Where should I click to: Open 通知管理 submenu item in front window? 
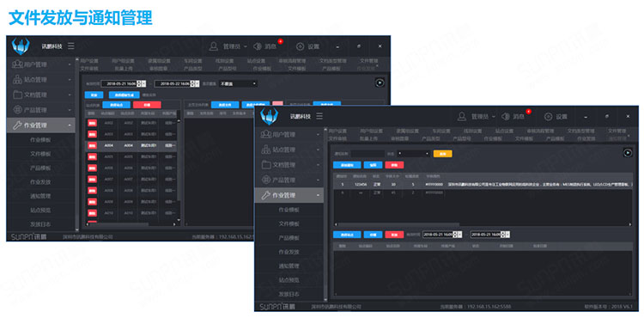289,266
